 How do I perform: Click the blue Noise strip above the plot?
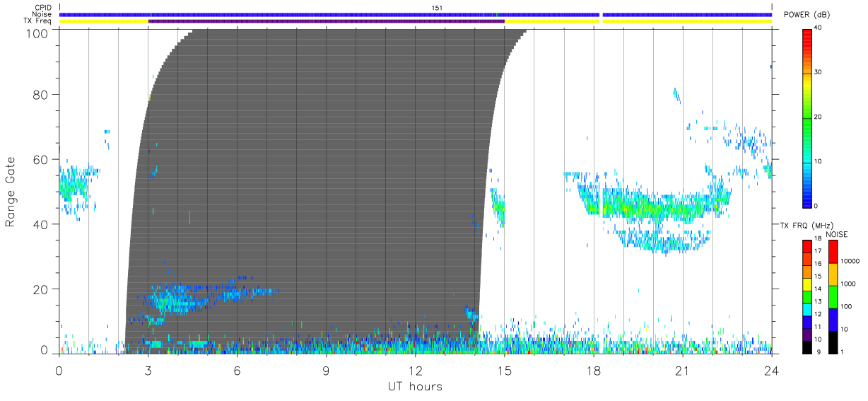click(x=416, y=14)
